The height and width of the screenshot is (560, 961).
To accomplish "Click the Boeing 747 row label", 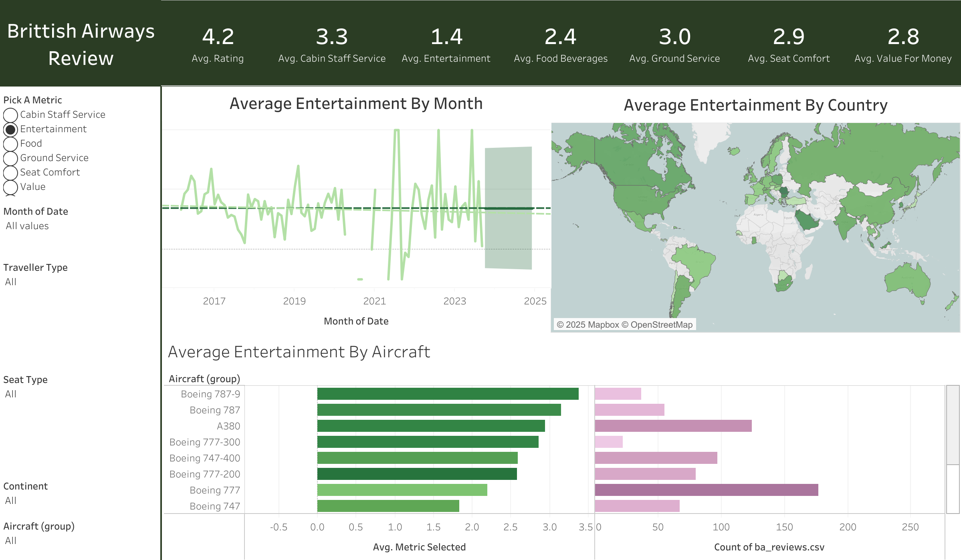I will pyautogui.click(x=214, y=506).
